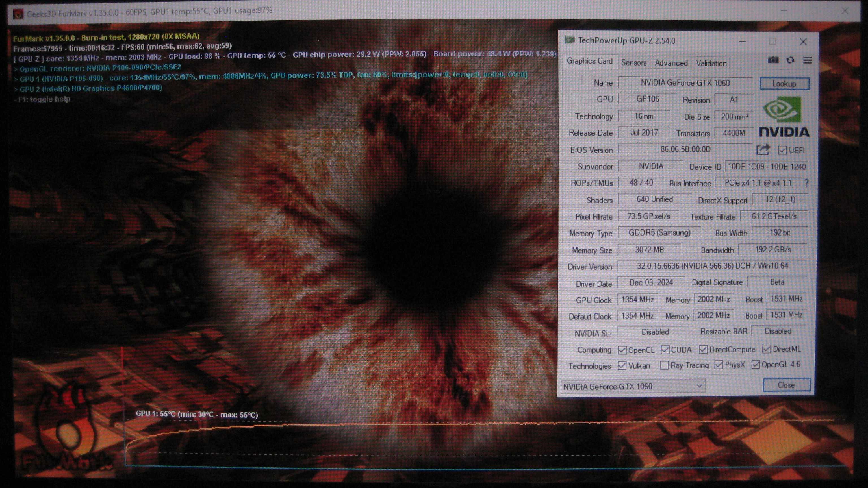Viewport: 868px width, 488px height.
Task: Click the GPU-Z refresh icon
Action: pyautogui.click(x=790, y=60)
